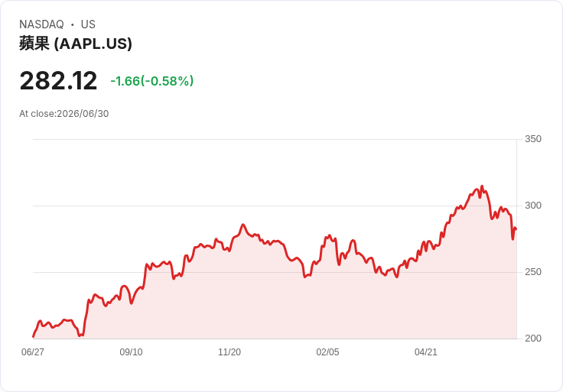Click the 09/10 x-axis date label

[131, 352]
